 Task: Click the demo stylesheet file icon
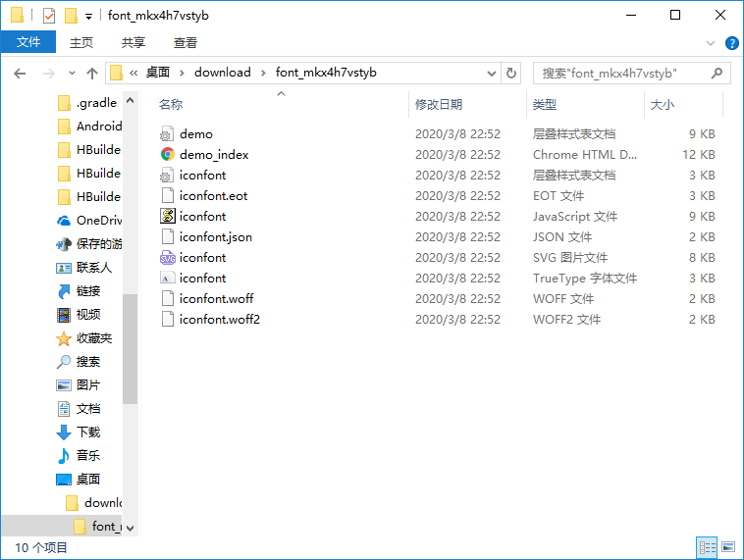[167, 134]
